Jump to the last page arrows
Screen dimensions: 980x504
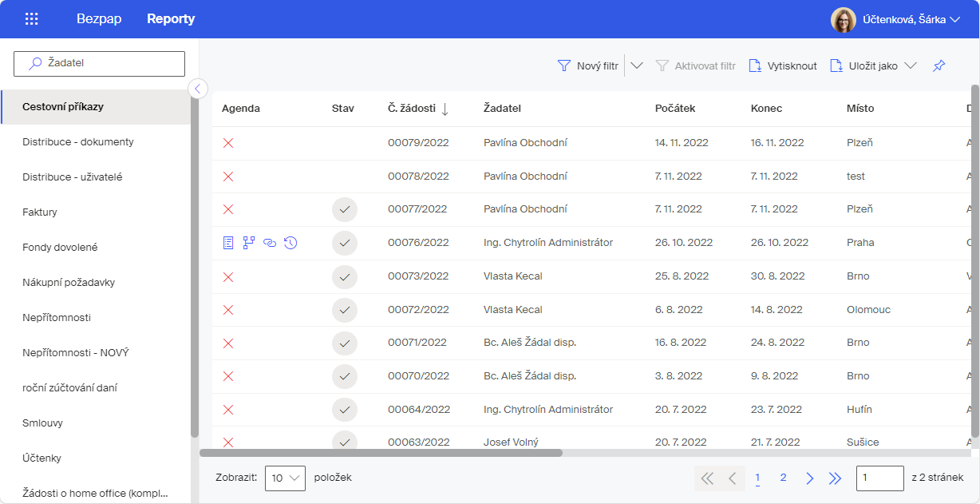[x=836, y=478]
